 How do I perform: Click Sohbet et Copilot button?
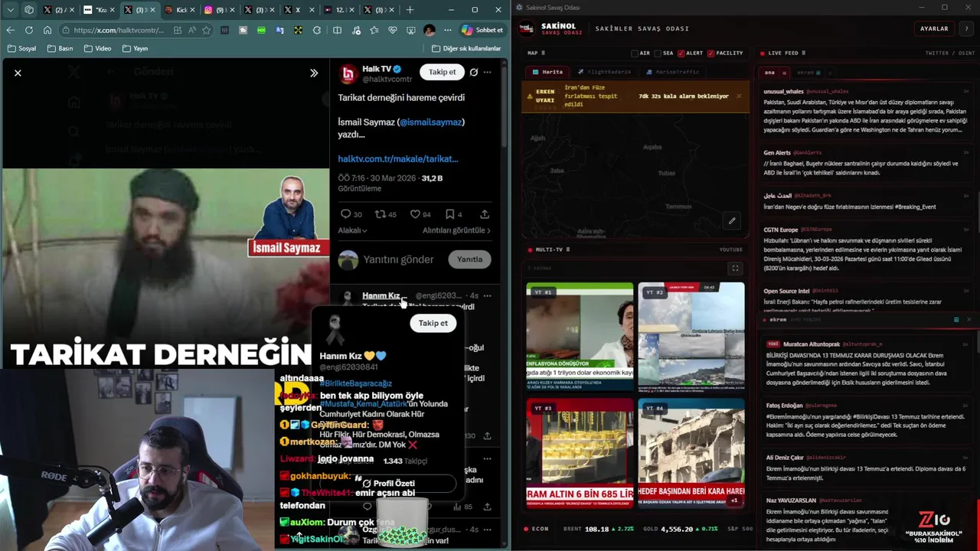(482, 30)
